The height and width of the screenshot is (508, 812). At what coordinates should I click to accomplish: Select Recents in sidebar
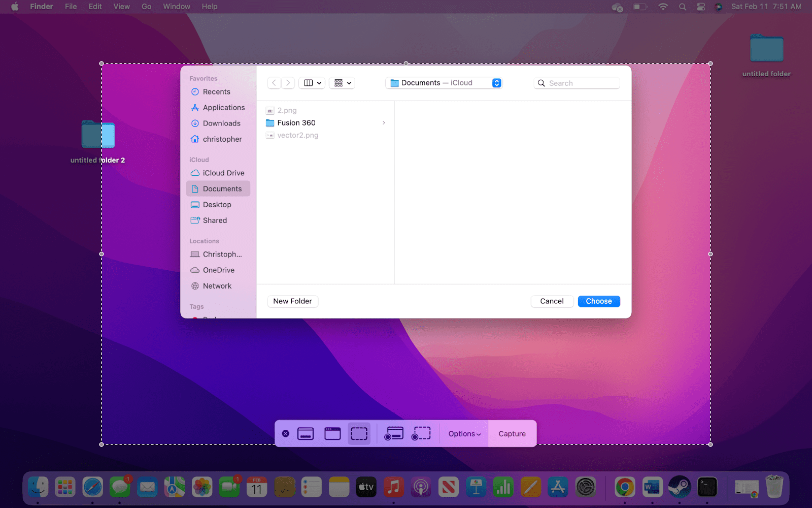(x=218, y=92)
